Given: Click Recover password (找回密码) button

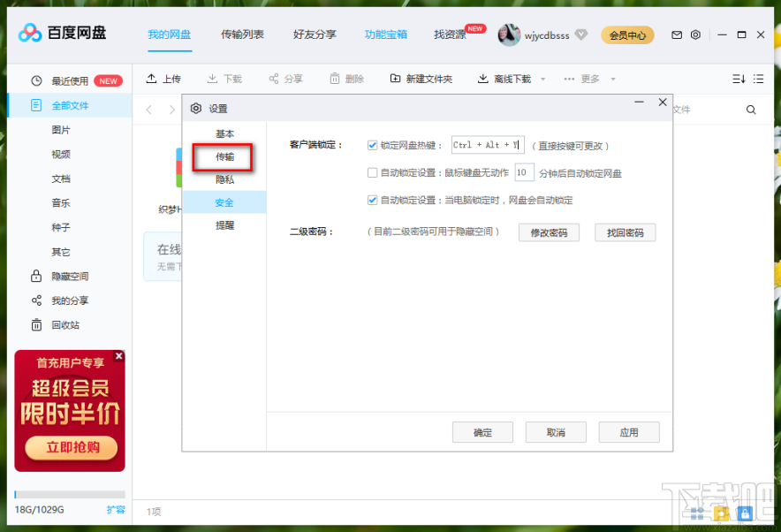Looking at the screenshot, I should coord(626,232).
